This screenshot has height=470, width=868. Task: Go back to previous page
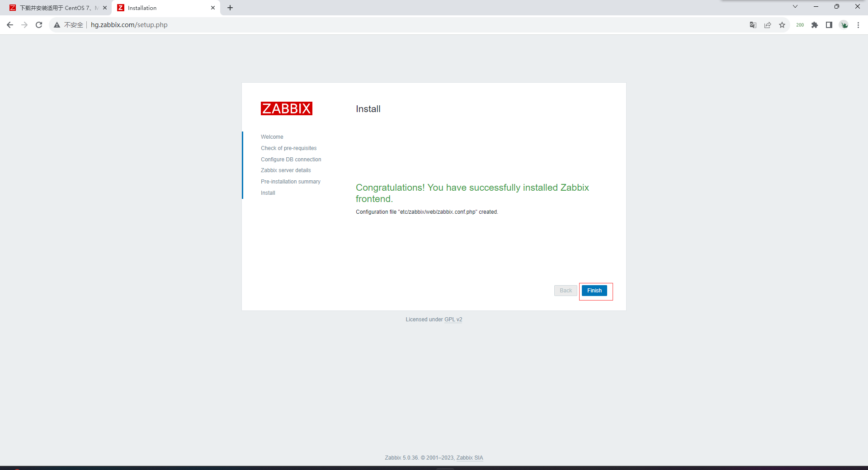[10, 25]
